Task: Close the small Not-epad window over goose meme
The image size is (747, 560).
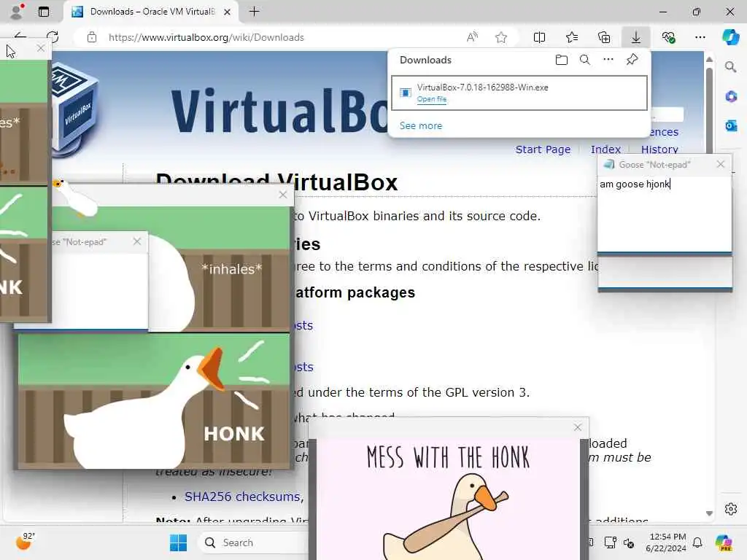Action: coord(137,241)
